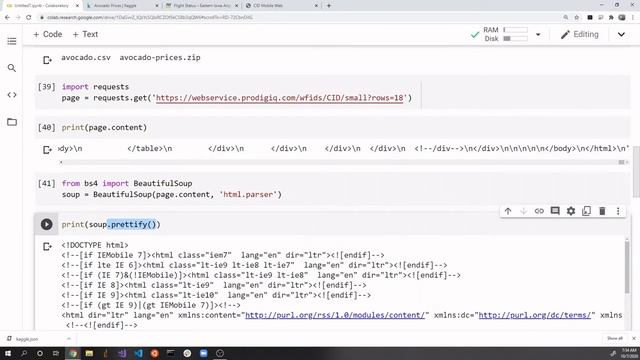Close the Avocado Prices Kaggle tab
This screenshot has width=640, height=360.
coord(157,6)
